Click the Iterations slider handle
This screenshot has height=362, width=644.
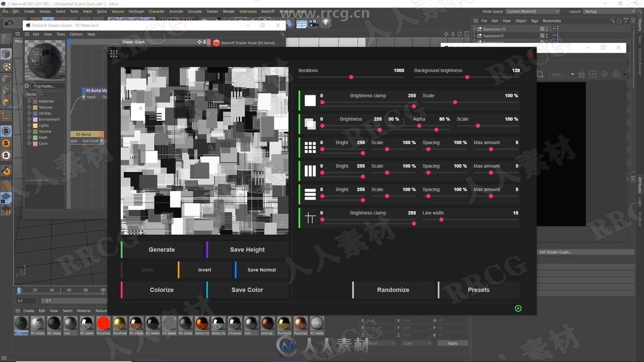coord(351,77)
